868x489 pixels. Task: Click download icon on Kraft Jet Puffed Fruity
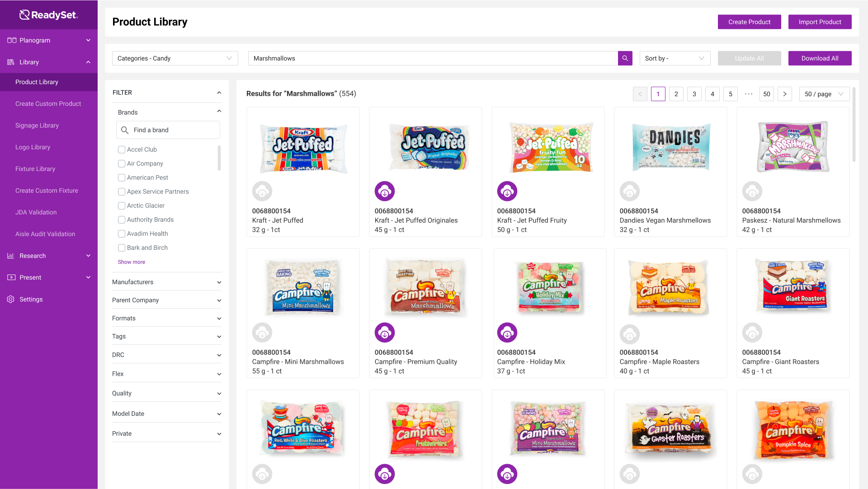507,191
